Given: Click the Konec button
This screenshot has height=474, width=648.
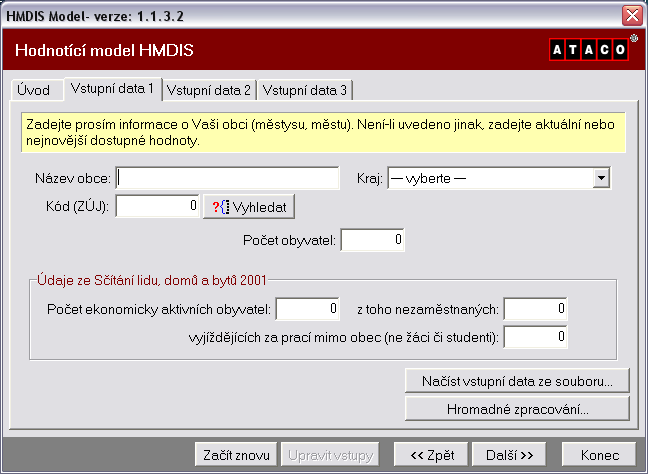Looking at the screenshot, I should point(599,455).
